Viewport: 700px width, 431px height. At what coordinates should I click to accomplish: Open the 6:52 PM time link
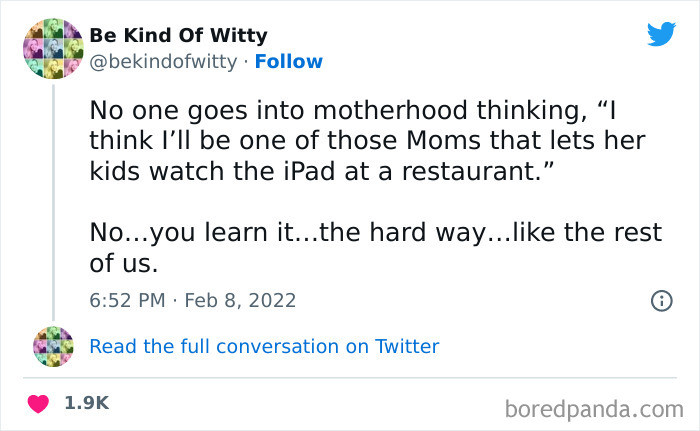pos(126,300)
